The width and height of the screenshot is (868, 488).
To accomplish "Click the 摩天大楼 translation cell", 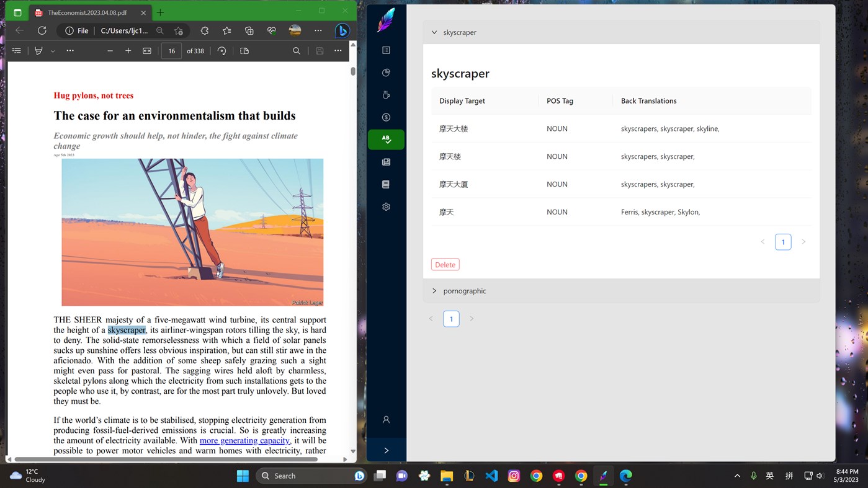I will click(454, 129).
